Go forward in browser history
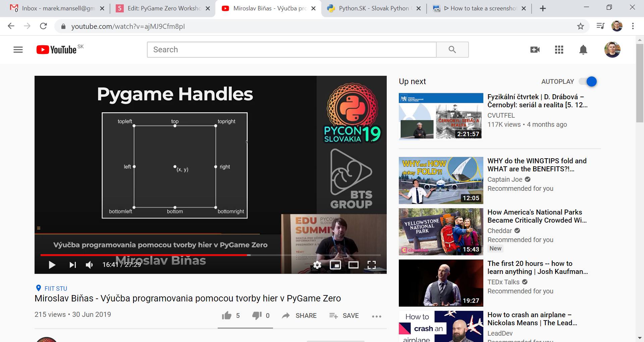Viewport: 644px width, 342px height. [x=27, y=26]
